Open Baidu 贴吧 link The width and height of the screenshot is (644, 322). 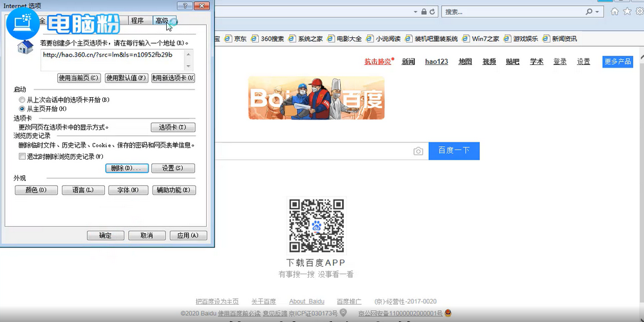[513, 62]
